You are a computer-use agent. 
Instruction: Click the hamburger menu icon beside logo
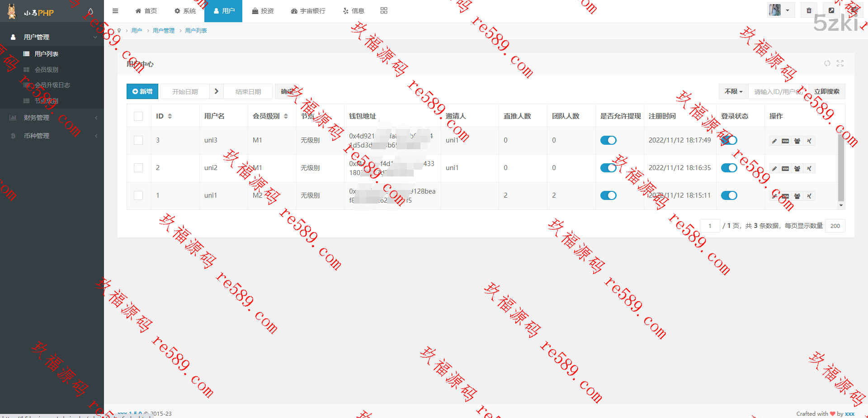[115, 11]
